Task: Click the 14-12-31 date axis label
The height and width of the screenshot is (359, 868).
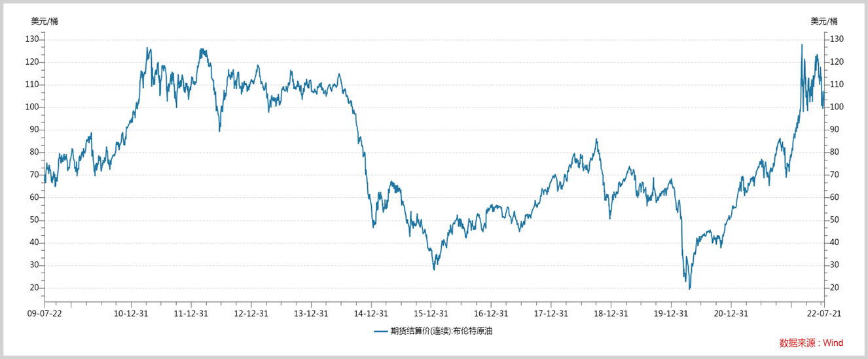Action: tap(371, 313)
